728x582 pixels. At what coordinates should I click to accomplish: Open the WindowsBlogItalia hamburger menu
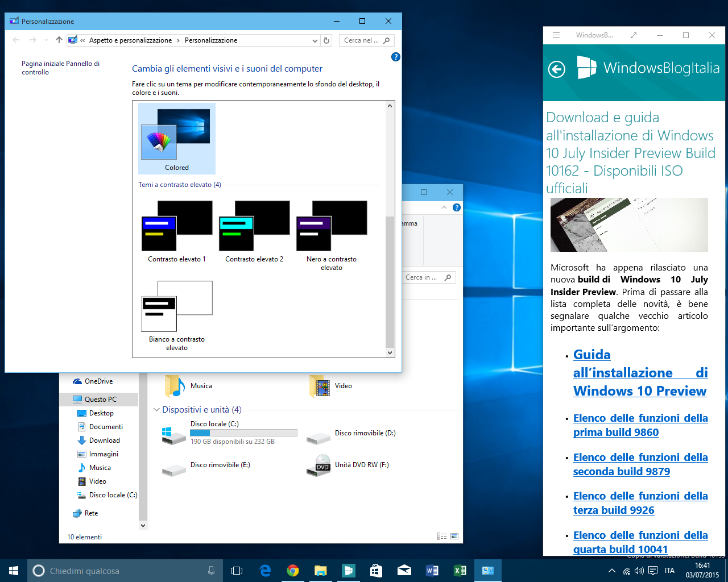pos(556,35)
